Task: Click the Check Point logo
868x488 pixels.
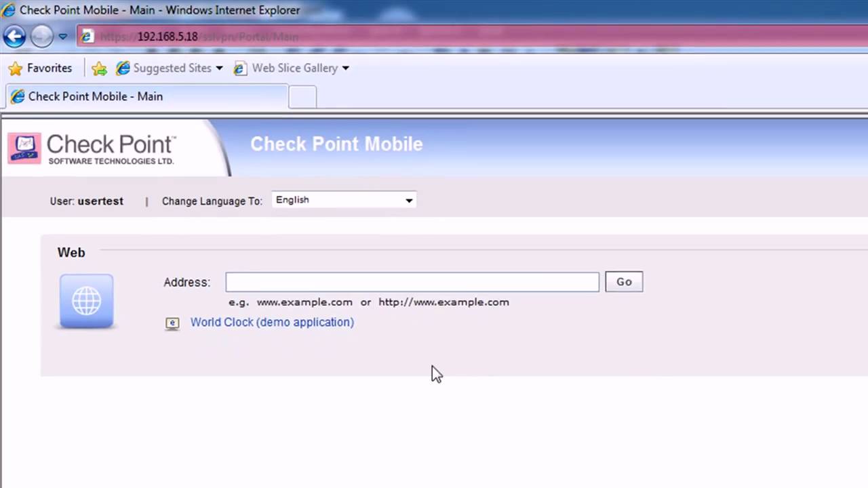Action: 92,148
